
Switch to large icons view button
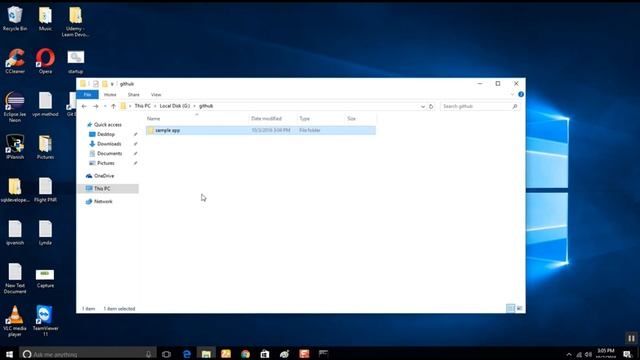click(x=519, y=308)
